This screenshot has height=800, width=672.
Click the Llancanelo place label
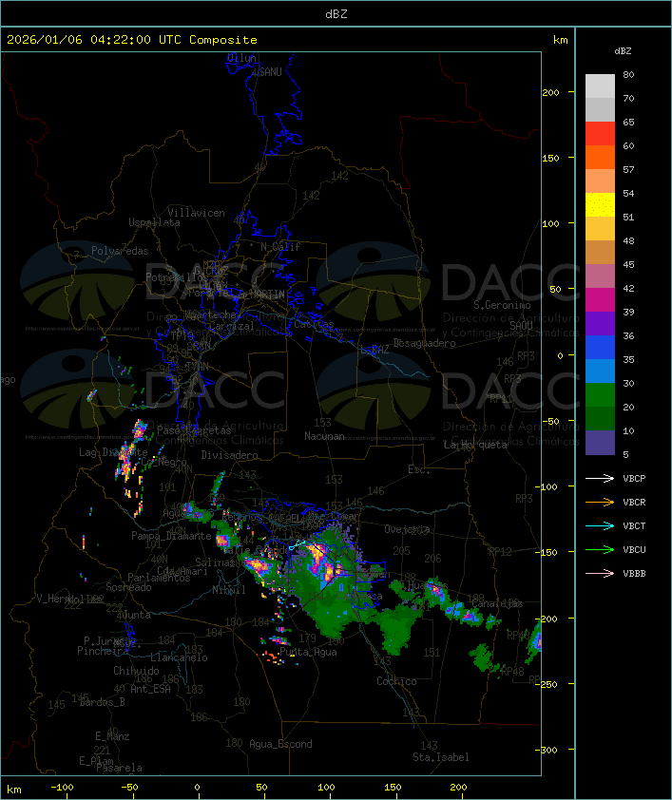pos(179,657)
